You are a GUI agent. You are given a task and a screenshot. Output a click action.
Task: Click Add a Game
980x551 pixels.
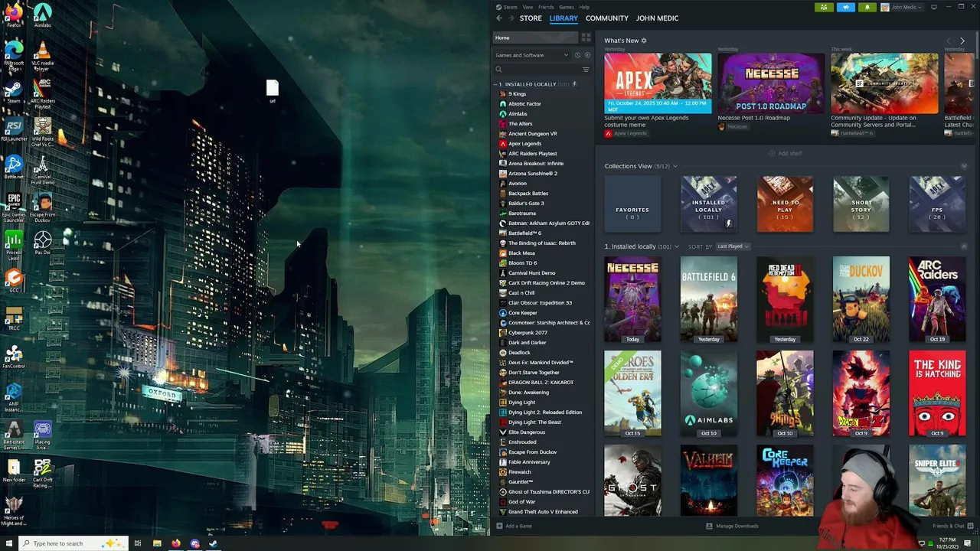514,526
